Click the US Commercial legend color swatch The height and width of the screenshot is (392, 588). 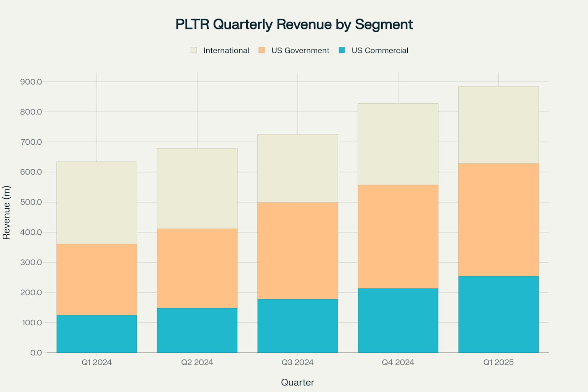[x=342, y=50]
